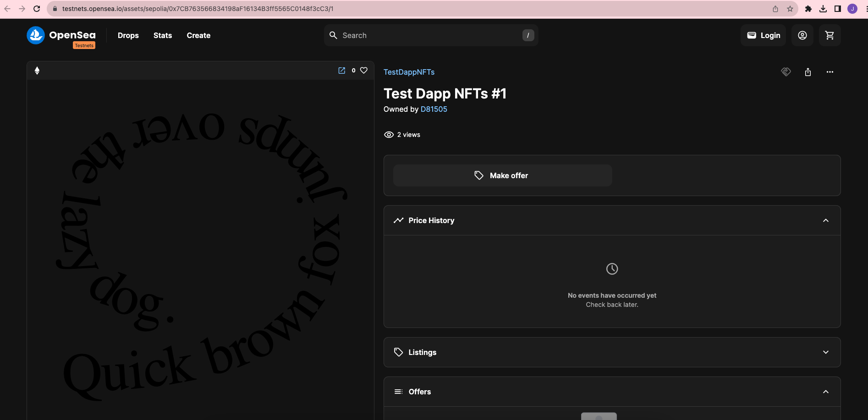Click the Make offer button
The width and height of the screenshot is (868, 420).
coord(502,175)
